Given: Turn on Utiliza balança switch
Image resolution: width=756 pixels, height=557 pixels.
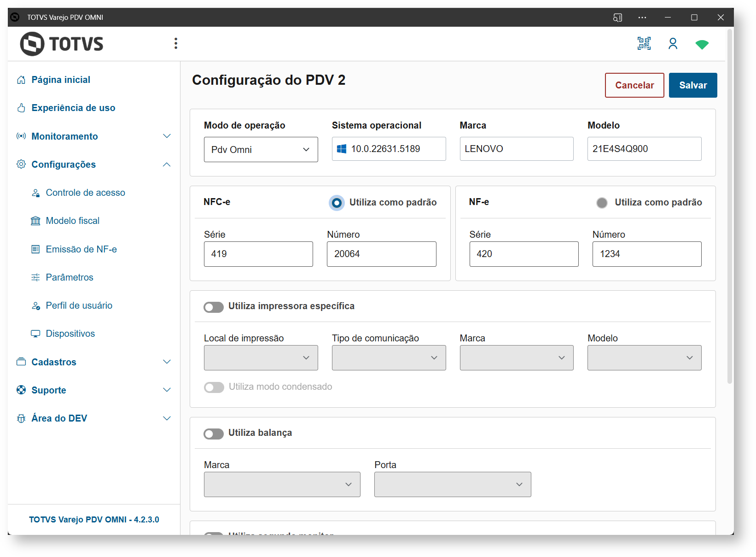Looking at the screenshot, I should coord(214,434).
